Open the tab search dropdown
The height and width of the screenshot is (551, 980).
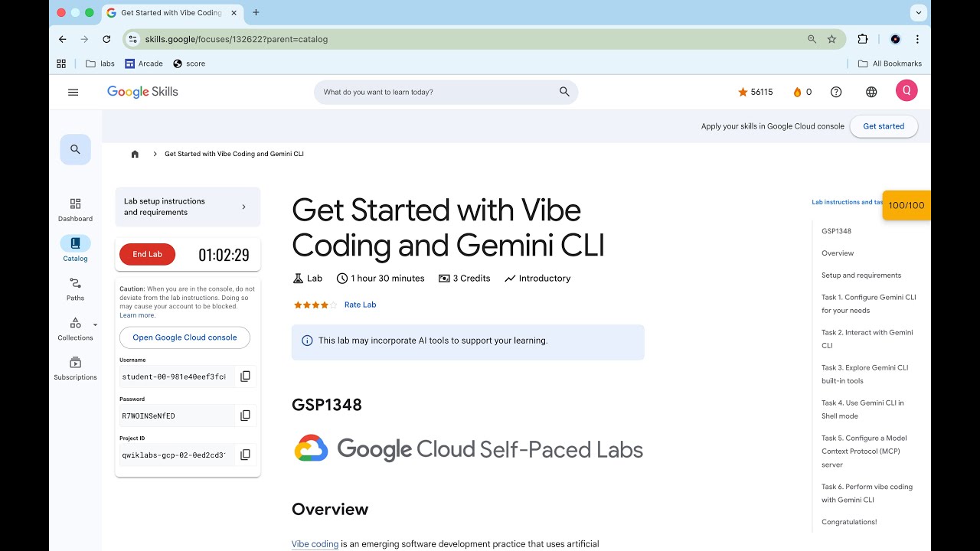point(918,12)
